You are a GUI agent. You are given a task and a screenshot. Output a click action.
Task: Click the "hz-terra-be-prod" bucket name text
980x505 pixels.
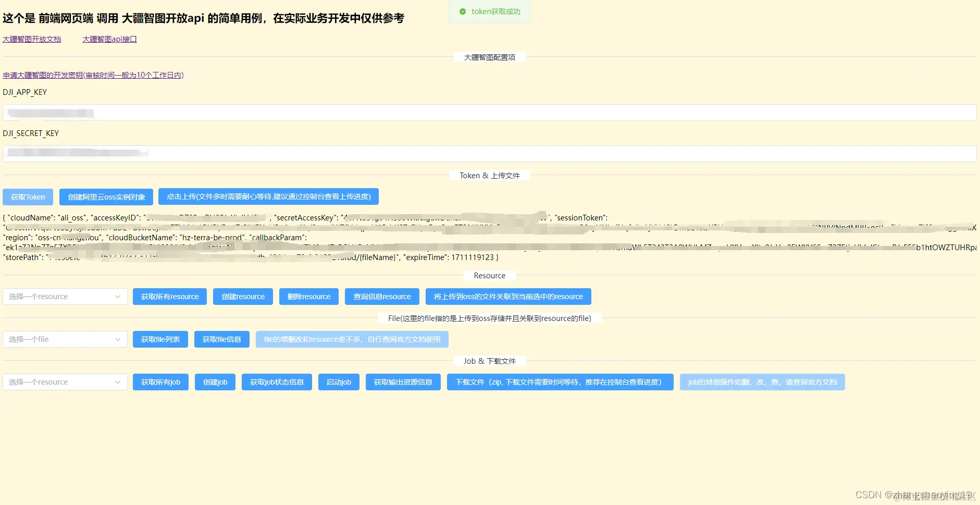[212, 238]
